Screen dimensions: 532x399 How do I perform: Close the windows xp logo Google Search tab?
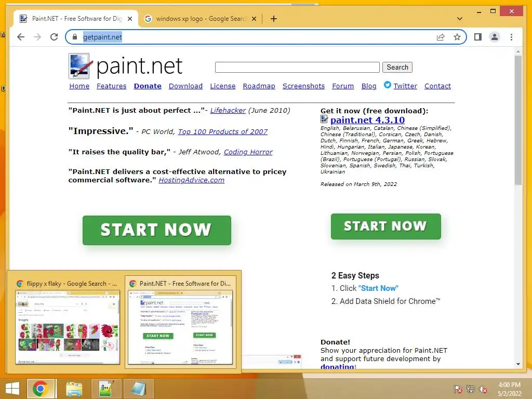(x=254, y=19)
